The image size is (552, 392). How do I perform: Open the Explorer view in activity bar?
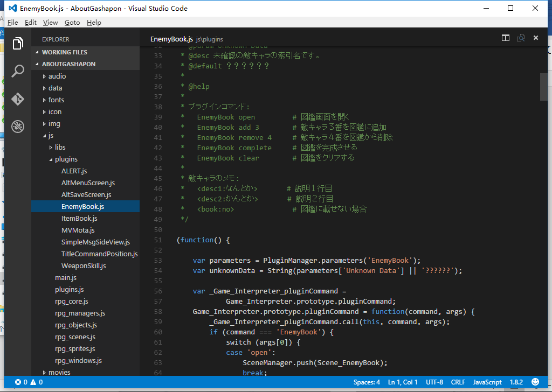pos(18,44)
